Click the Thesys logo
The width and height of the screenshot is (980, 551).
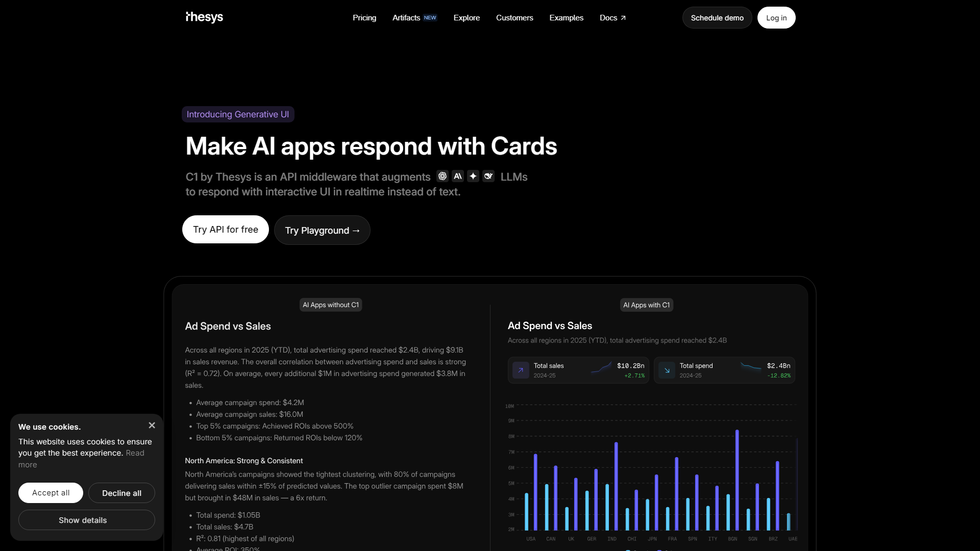tap(205, 17)
